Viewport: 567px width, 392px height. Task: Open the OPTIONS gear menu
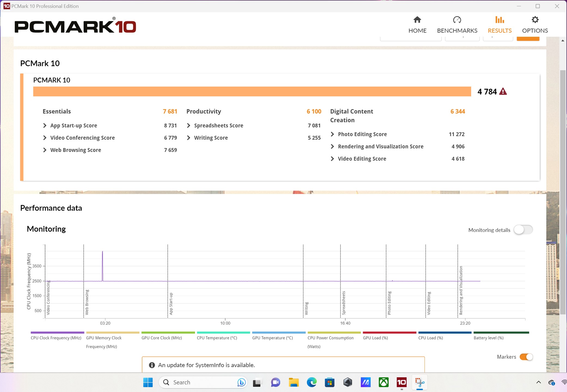tap(535, 25)
